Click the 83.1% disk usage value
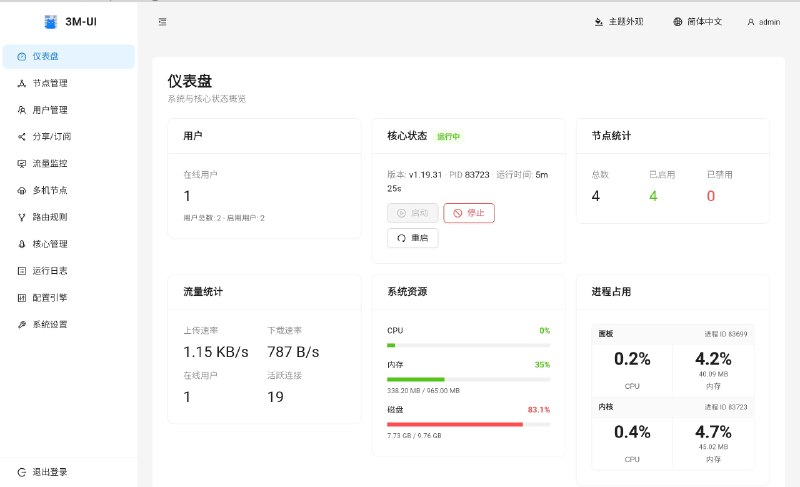The width and height of the screenshot is (800, 487). [539, 409]
